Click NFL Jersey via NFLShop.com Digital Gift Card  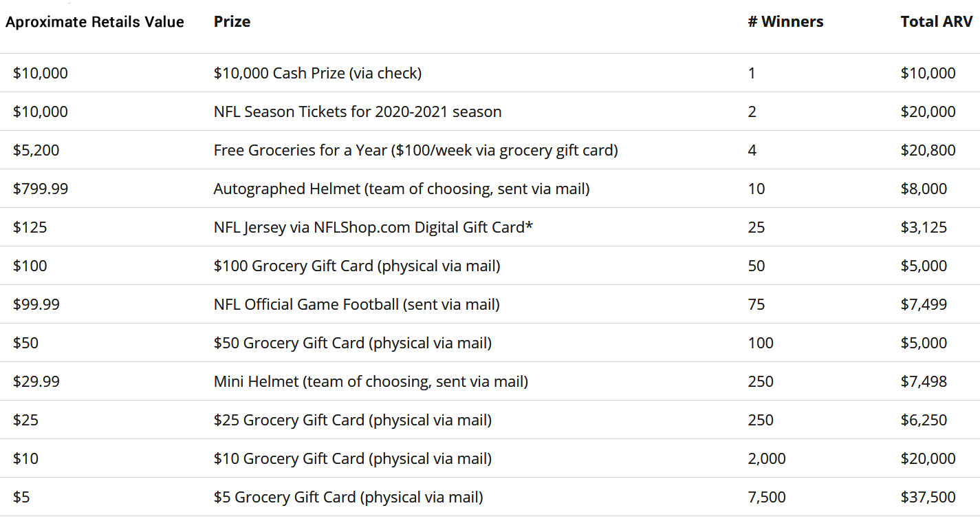point(373,227)
